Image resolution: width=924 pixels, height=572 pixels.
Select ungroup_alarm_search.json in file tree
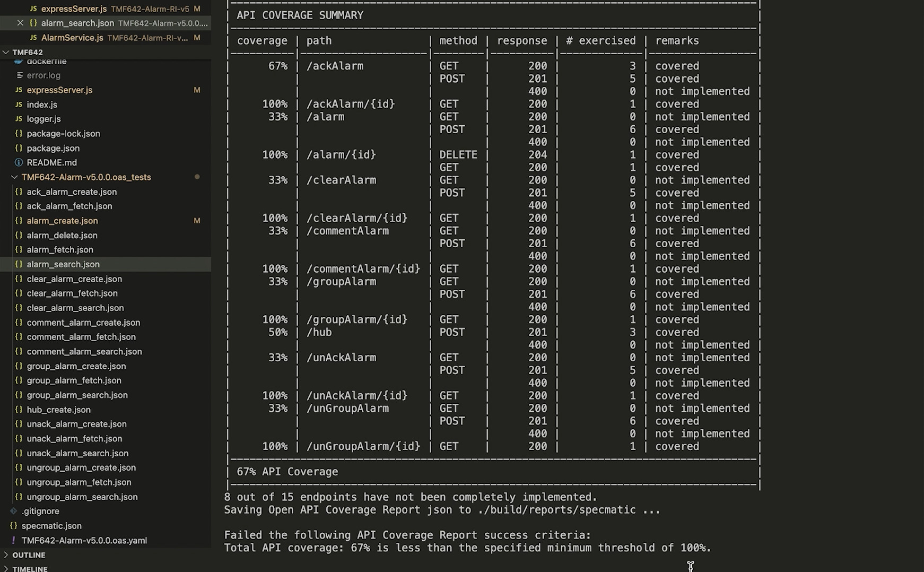[82, 497]
